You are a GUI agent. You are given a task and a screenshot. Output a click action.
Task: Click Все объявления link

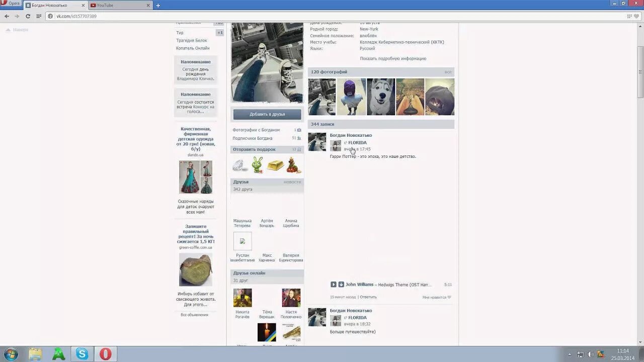[194, 315]
